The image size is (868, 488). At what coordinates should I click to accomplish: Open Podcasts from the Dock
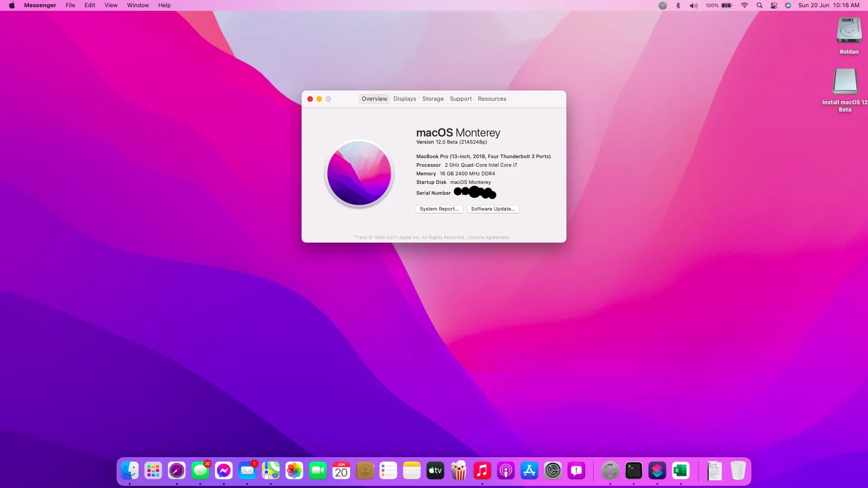(505, 470)
